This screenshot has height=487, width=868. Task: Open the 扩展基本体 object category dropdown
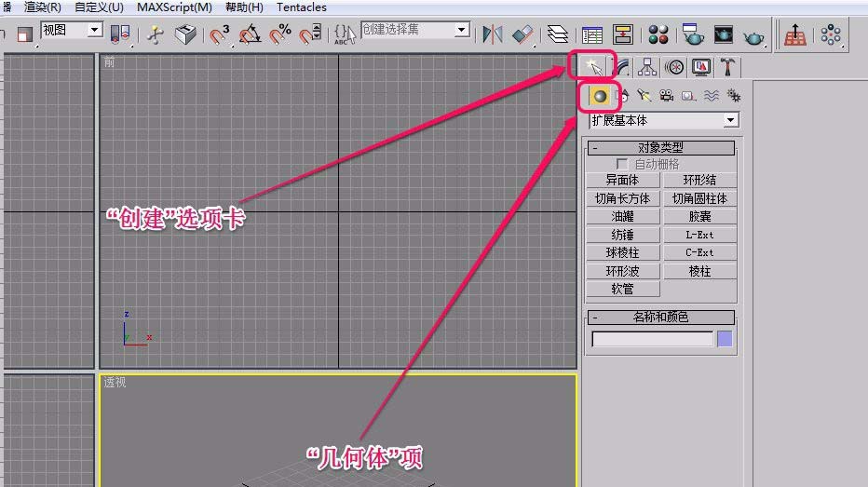tap(664, 120)
